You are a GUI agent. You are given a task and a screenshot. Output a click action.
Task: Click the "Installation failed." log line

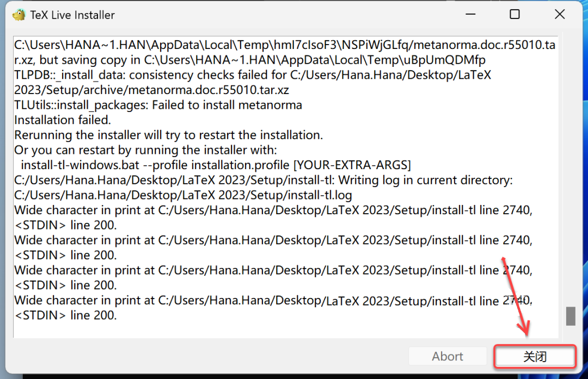tap(63, 120)
